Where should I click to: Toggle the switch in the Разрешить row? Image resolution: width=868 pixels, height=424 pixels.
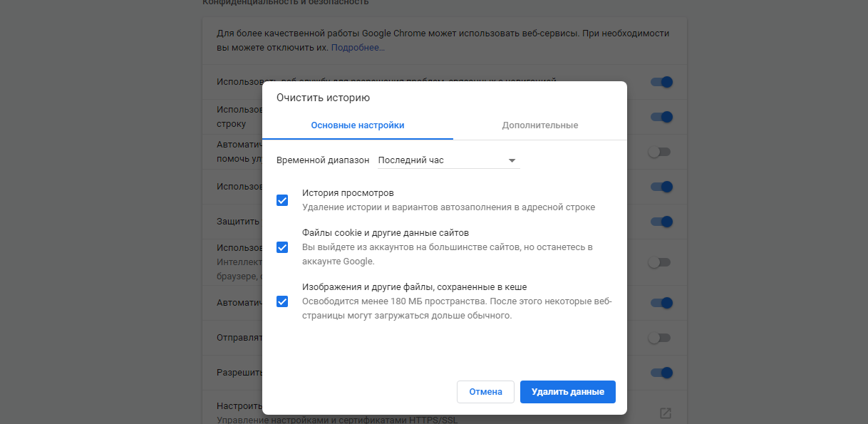pyautogui.click(x=661, y=373)
